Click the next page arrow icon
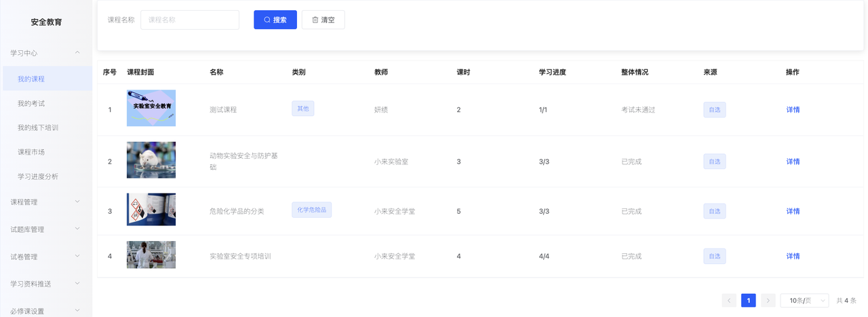The height and width of the screenshot is (317, 868). click(x=768, y=300)
